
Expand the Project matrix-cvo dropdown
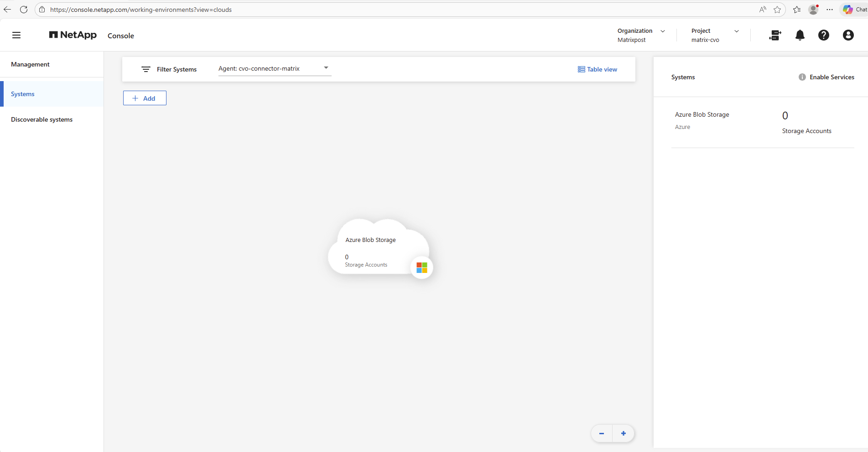click(736, 31)
